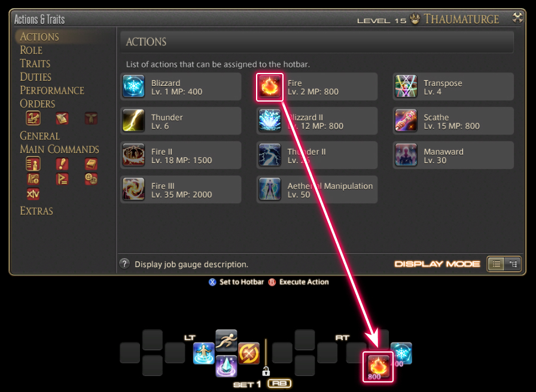This screenshot has height=392, width=536.
Task: Switch display mode to tree view
Action: (513, 264)
